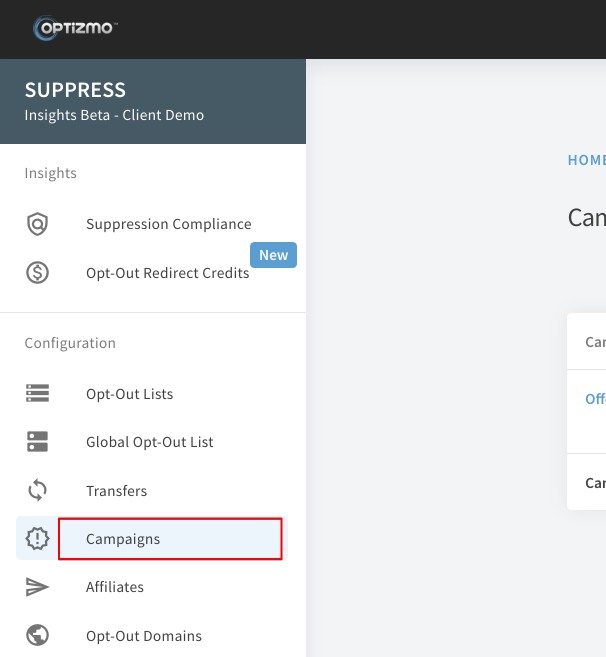The height and width of the screenshot is (657, 606).
Task: Open Global Opt-Out List section
Action: pos(150,442)
